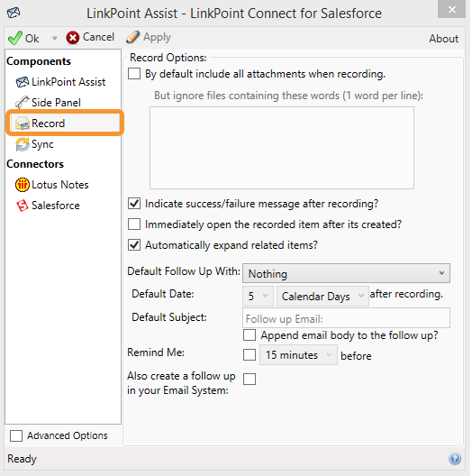Open the Calendar Days dropdown

(x=322, y=296)
